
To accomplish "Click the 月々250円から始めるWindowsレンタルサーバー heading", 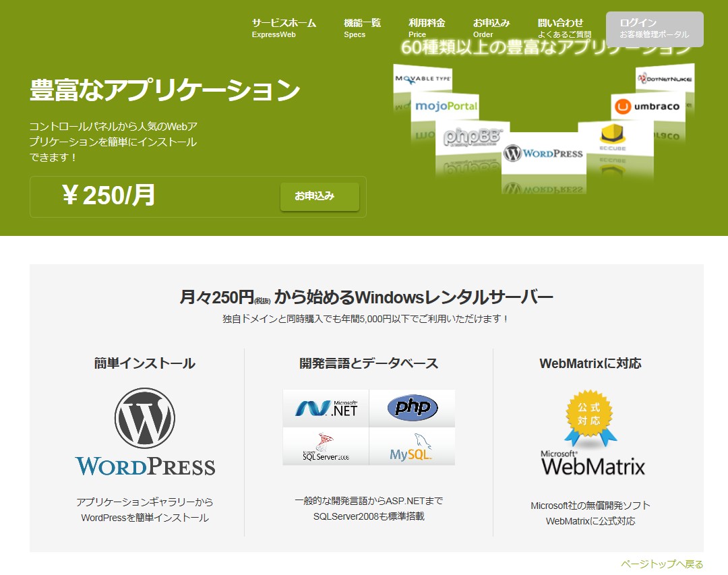I will pos(366,297).
